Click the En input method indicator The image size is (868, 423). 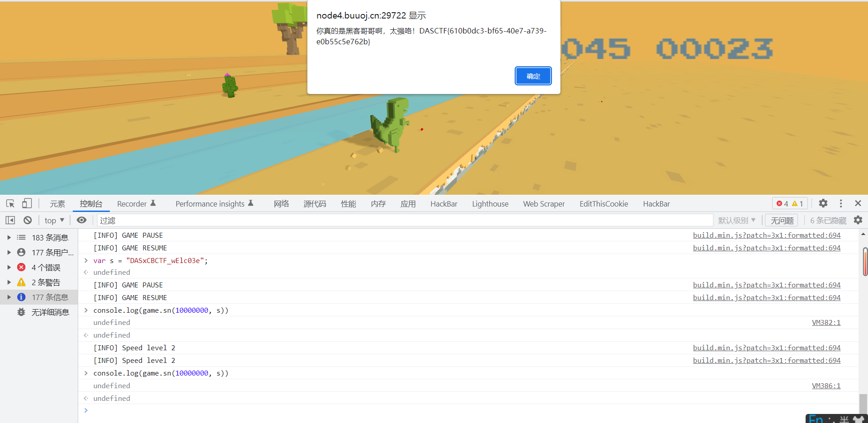coord(816,419)
